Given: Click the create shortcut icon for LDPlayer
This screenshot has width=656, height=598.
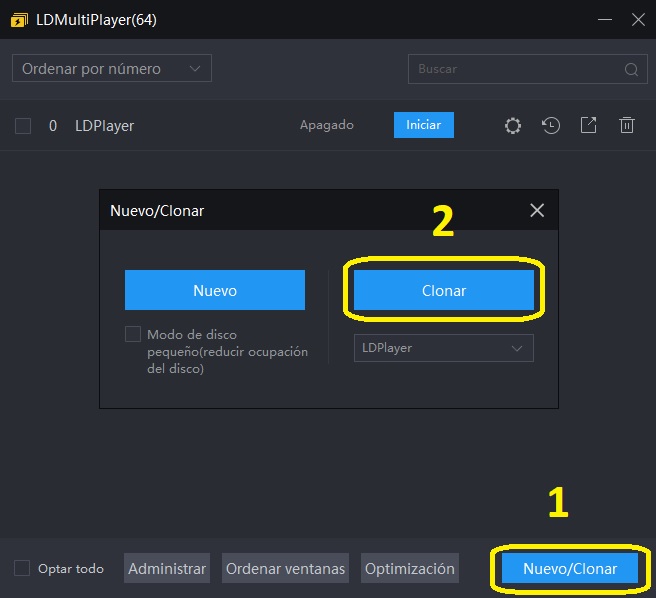Looking at the screenshot, I should (x=588, y=125).
